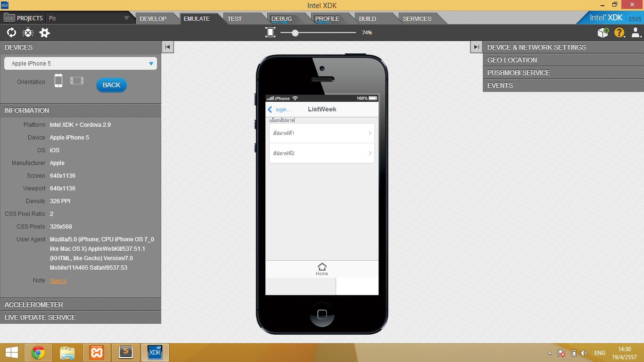Click the battery icon in the system tray
The height and width of the screenshot is (362, 644).
574,353
